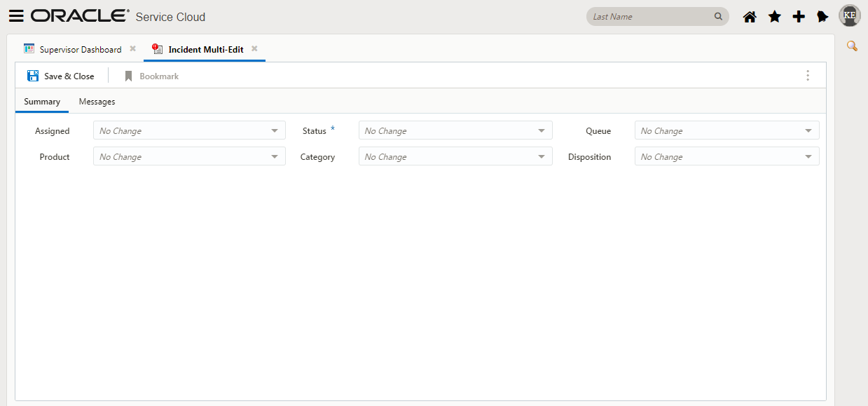
Task: Open the sidebar search magnifier icon
Action: tap(852, 46)
